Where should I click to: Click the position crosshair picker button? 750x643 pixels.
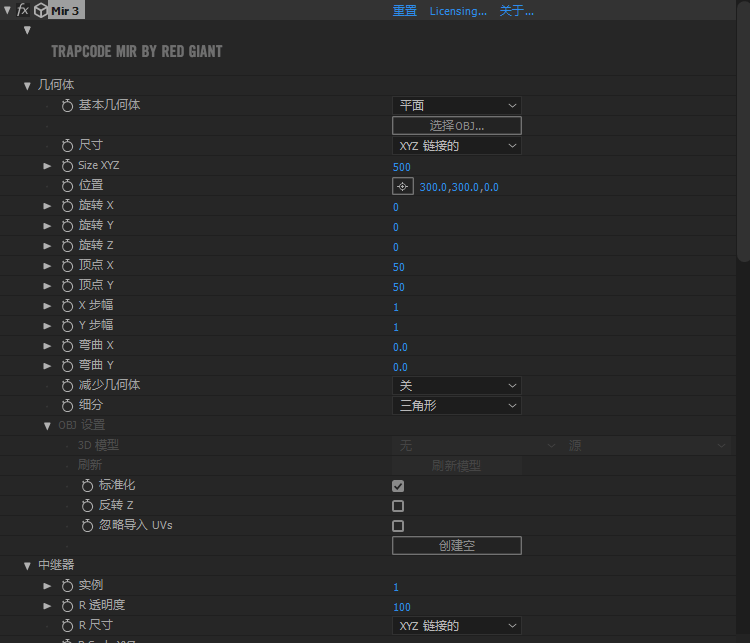pos(403,186)
